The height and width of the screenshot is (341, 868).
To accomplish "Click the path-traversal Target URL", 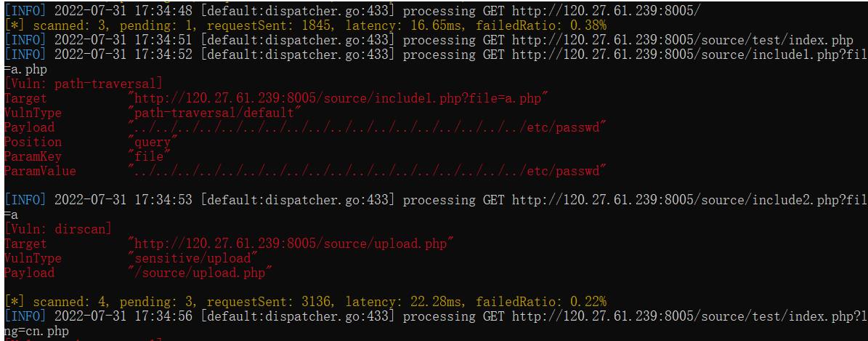I will tap(338, 98).
